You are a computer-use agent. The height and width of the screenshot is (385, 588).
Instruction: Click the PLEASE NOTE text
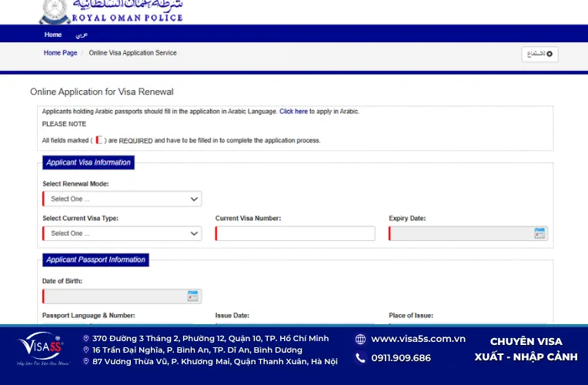click(x=64, y=124)
